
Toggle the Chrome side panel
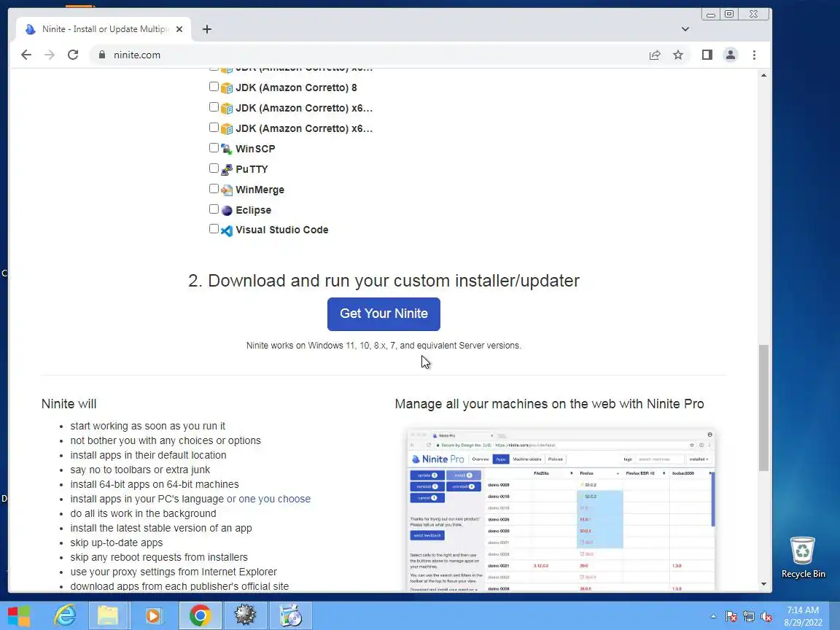tap(707, 55)
